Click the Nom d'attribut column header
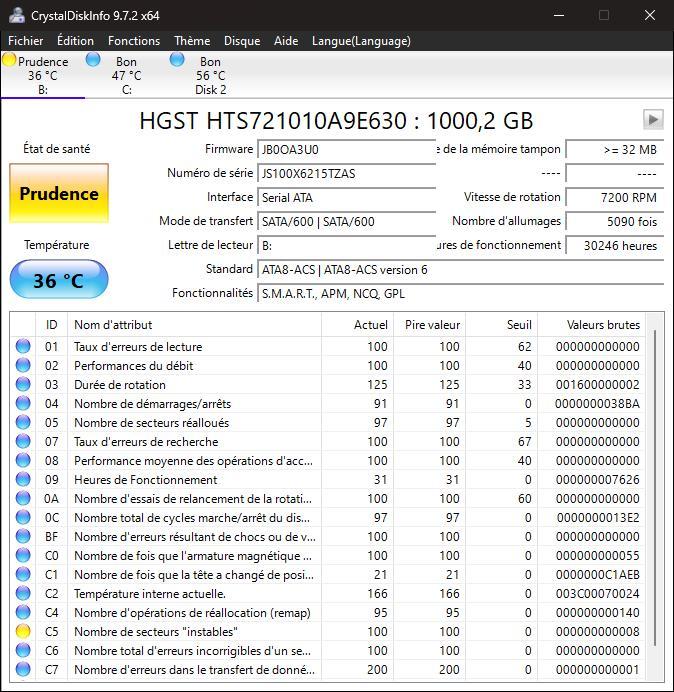674x692 pixels. [194, 325]
